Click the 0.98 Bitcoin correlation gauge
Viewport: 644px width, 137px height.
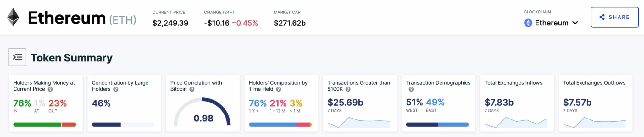pos(203,113)
